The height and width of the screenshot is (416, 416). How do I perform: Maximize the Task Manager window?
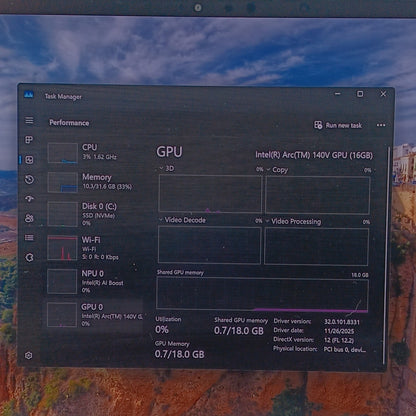coord(360,94)
